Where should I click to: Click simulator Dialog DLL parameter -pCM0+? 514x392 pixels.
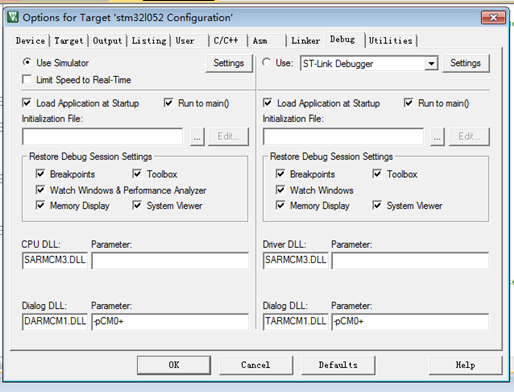[170, 322]
